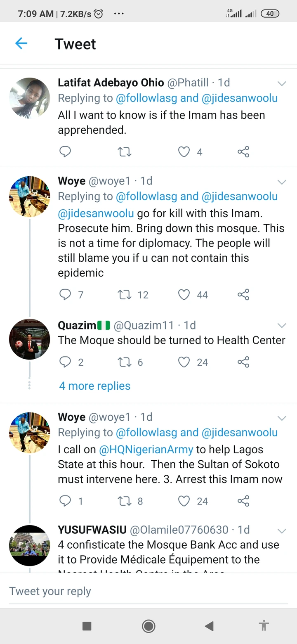Open dropdown arrow on Quazim's tweet
Image resolution: width=297 pixels, height=644 pixels.
[282, 325]
